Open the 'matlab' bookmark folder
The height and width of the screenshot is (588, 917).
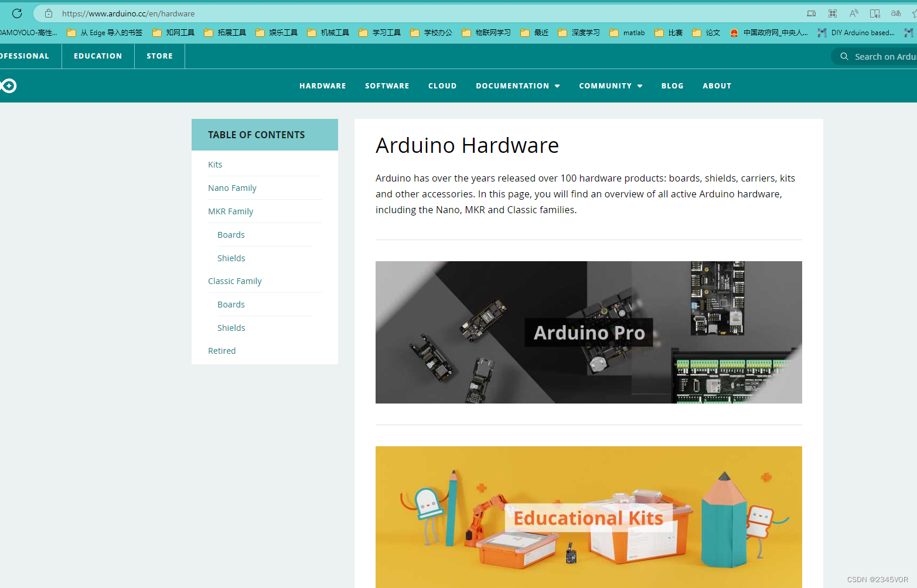(627, 33)
